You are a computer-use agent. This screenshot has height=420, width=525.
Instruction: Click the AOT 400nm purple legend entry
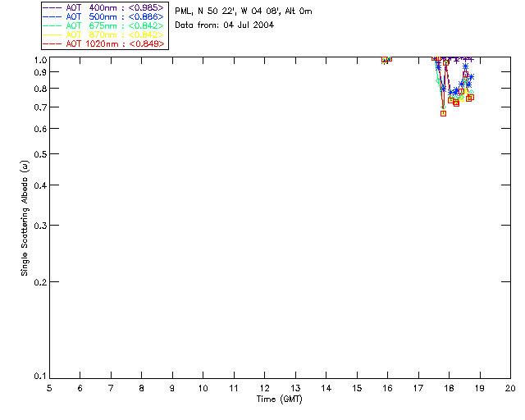coord(103,7)
